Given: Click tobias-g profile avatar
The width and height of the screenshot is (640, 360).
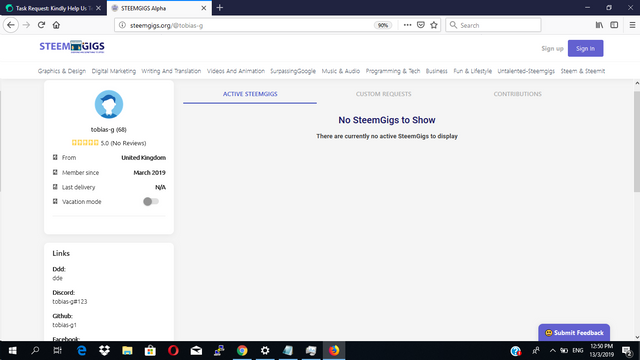Looking at the screenshot, I should pos(109,104).
